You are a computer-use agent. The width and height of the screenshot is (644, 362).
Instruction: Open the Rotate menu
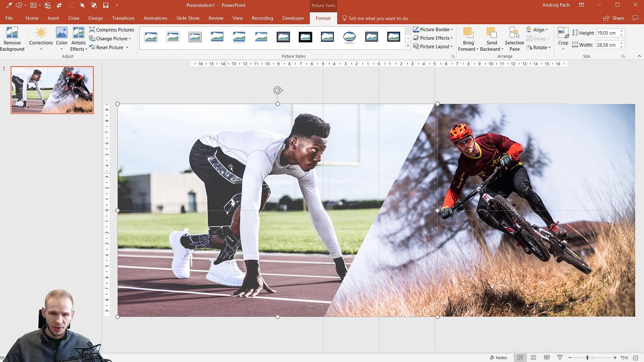pyautogui.click(x=539, y=47)
